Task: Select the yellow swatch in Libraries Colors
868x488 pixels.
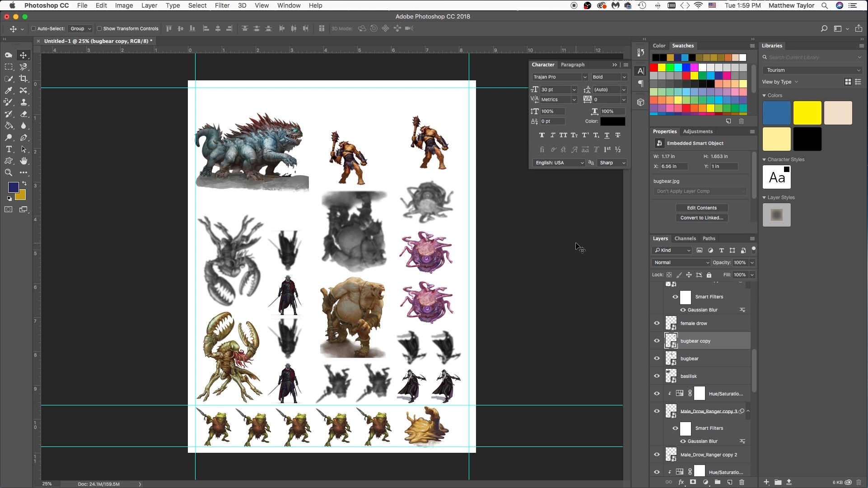Action: pyautogui.click(x=807, y=113)
